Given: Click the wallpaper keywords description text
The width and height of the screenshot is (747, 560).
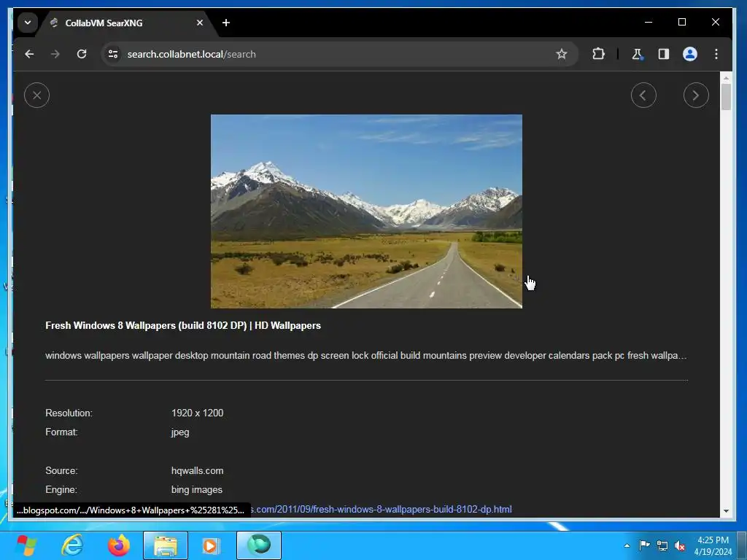Looking at the screenshot, I should 366,356.
